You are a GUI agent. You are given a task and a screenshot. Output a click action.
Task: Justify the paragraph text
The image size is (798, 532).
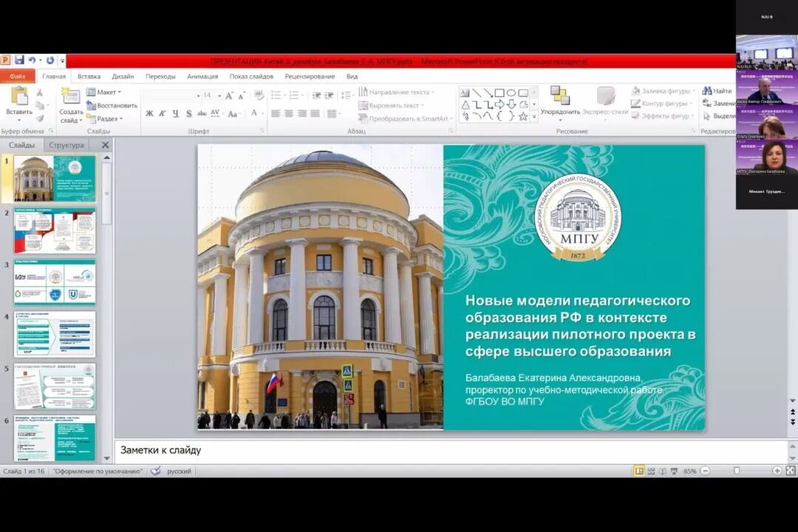[315, 114]
